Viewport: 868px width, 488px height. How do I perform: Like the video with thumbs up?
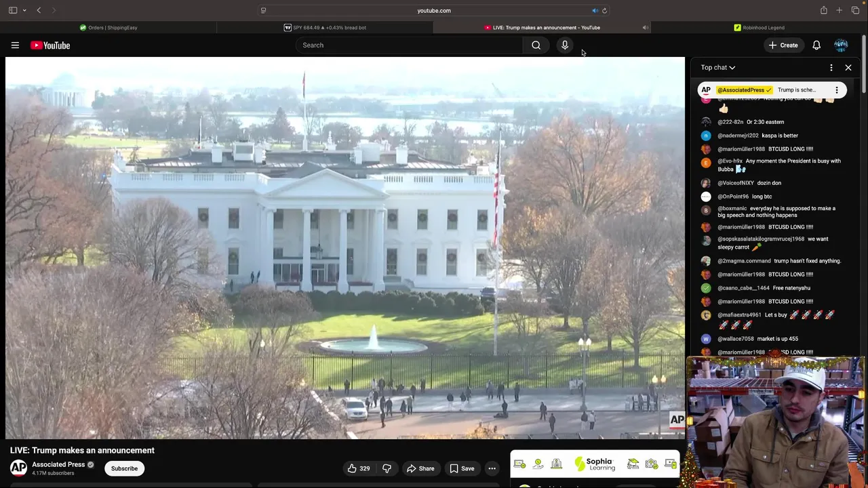click(x=359, y=468)
